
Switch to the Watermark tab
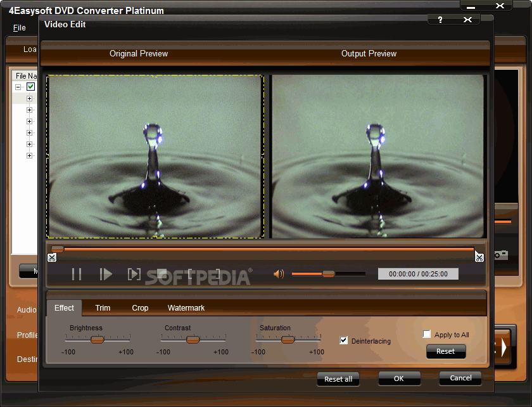pyautogui.click(x=186, y=308)
